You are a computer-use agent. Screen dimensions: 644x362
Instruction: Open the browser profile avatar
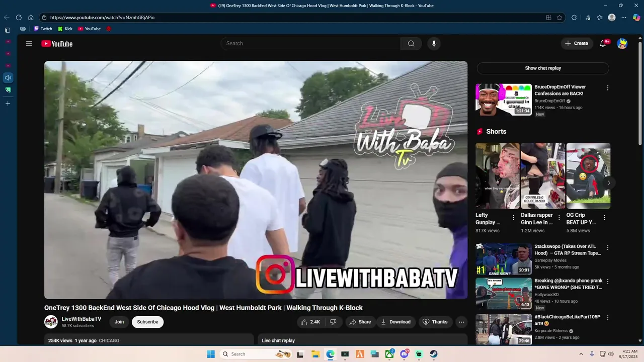click(612, 17)
